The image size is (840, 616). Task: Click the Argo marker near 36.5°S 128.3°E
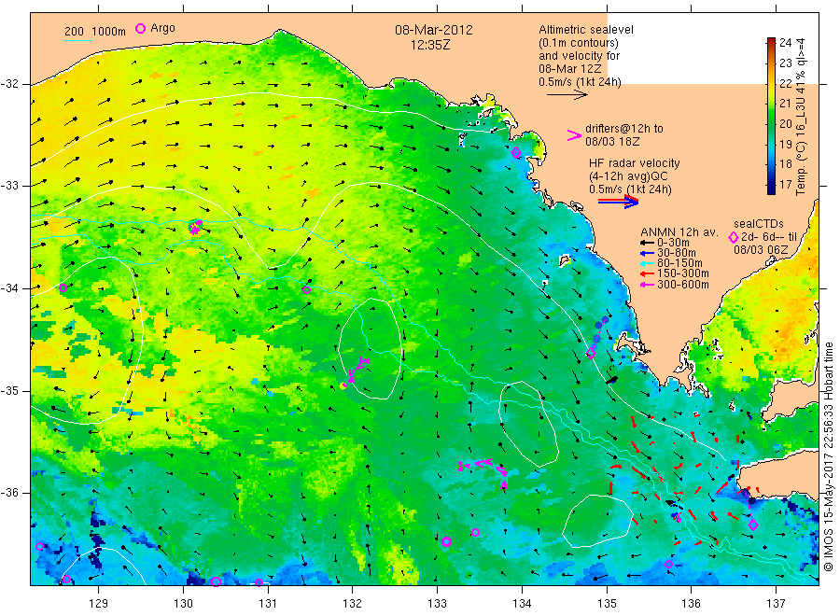[39, 546]
